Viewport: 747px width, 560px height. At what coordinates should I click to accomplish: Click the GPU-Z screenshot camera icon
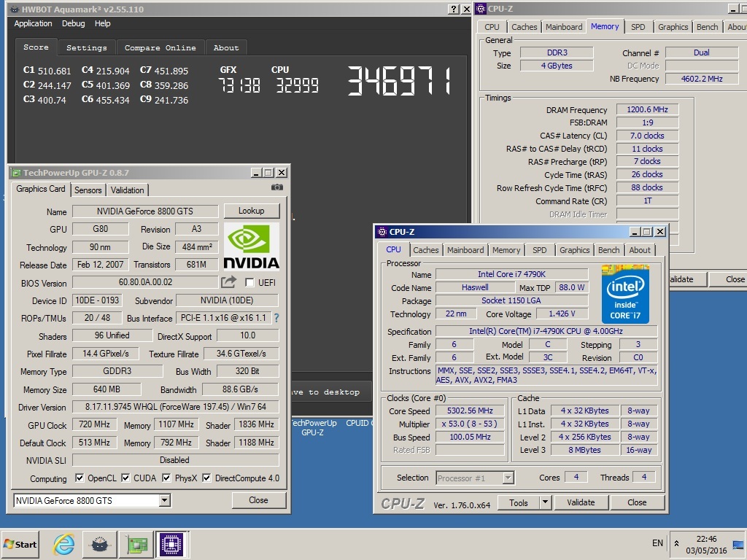coord(276,187)
